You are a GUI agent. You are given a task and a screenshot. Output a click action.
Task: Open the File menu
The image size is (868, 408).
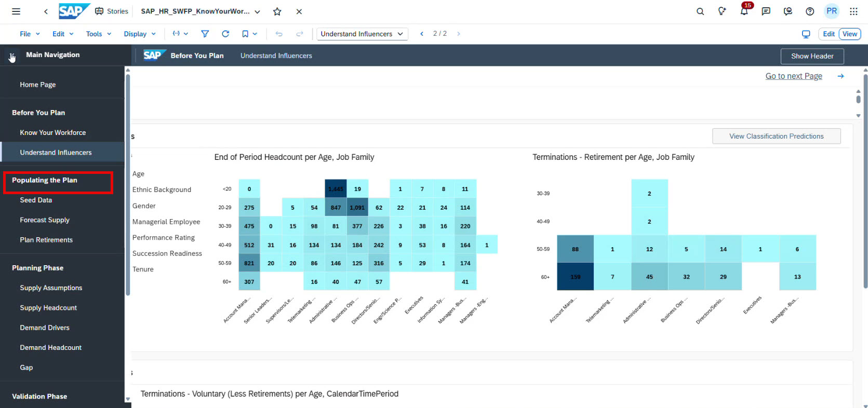click(30, 34)
